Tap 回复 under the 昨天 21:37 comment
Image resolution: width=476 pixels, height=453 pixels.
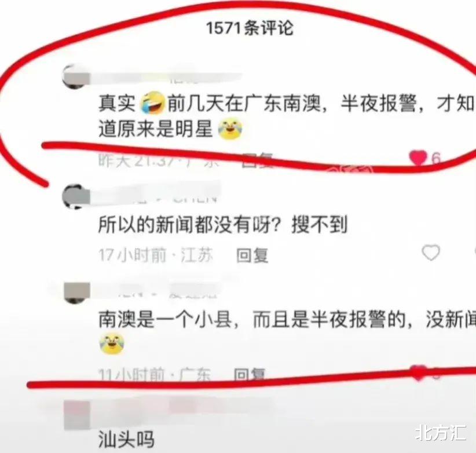258,160
